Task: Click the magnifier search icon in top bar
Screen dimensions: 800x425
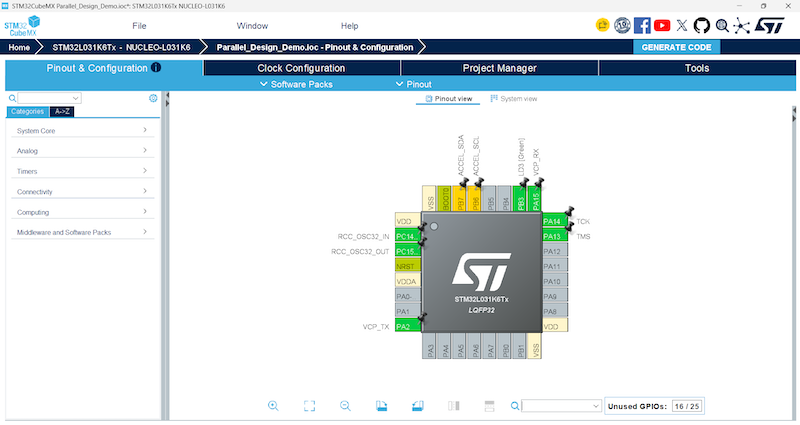Action: pos(722,26)
